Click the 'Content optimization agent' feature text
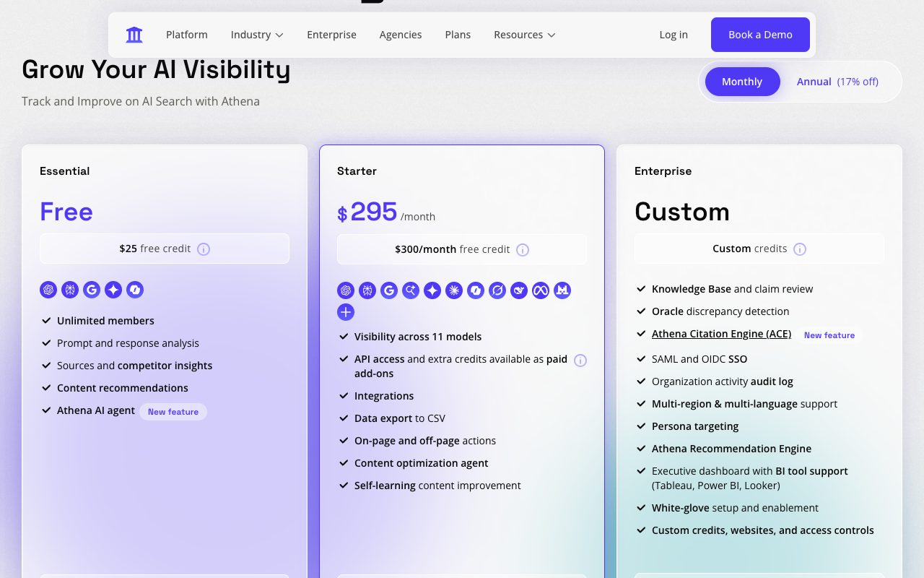924x578 pixels. pos(422,463)
